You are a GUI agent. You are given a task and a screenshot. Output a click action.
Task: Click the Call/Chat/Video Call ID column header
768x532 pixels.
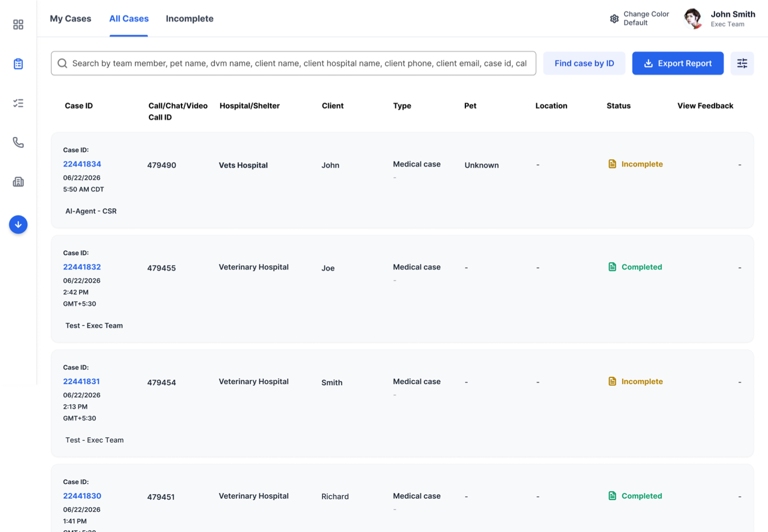tap(178, 111)
